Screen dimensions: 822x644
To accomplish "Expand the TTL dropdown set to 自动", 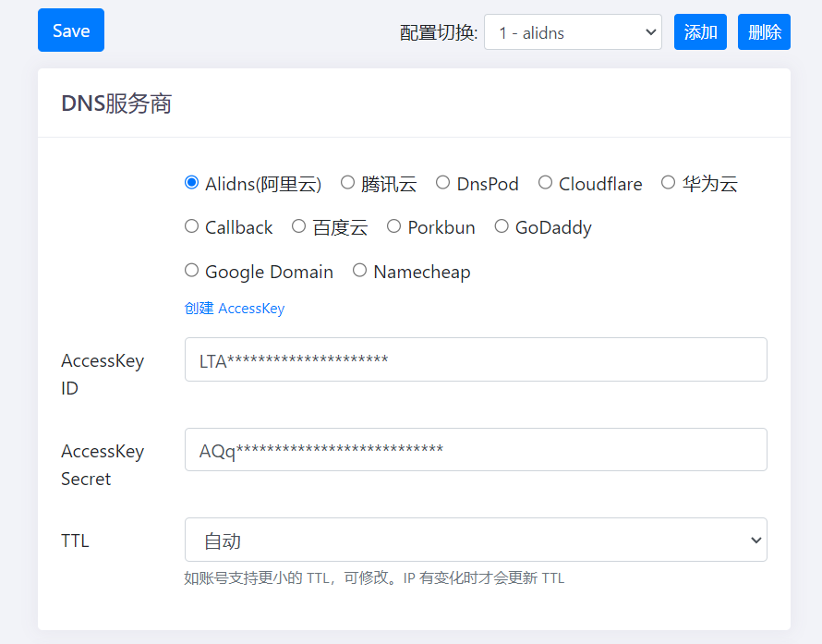I will click(x=476, y=540).
